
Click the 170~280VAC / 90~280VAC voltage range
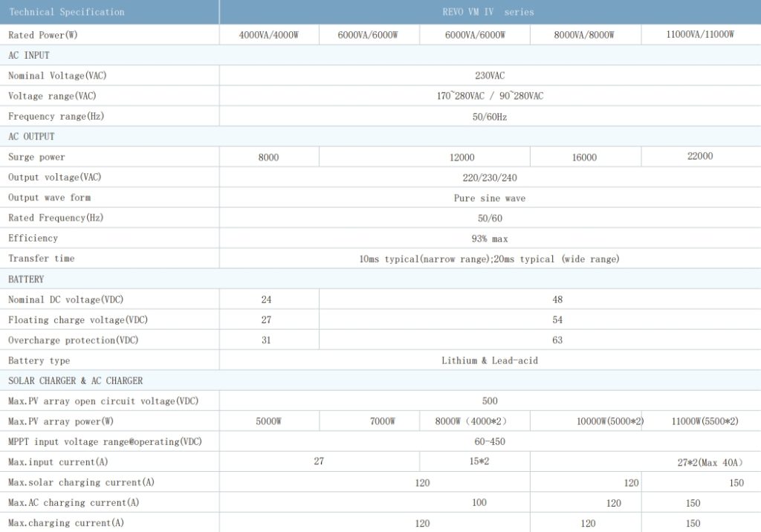pos(490,97)
